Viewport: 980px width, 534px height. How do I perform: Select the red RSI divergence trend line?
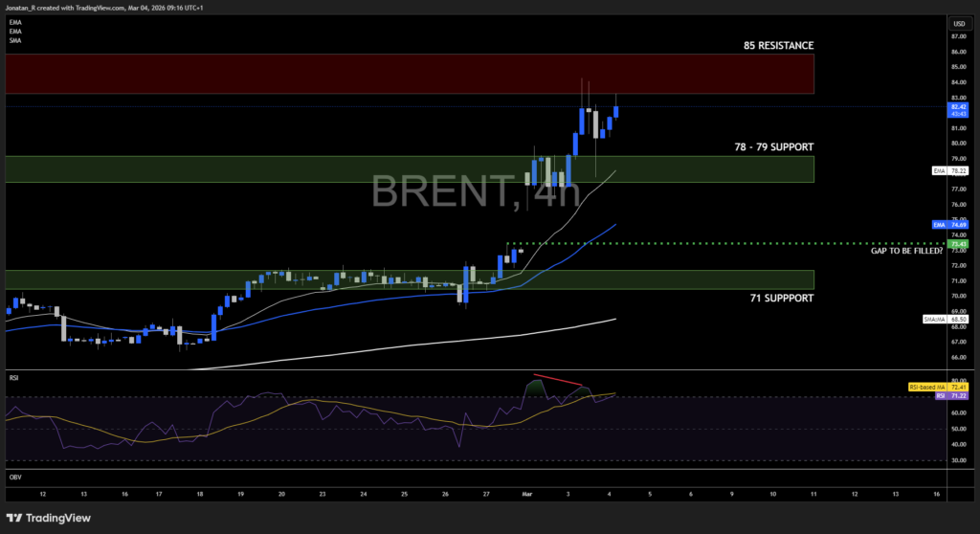coord(558,380)
